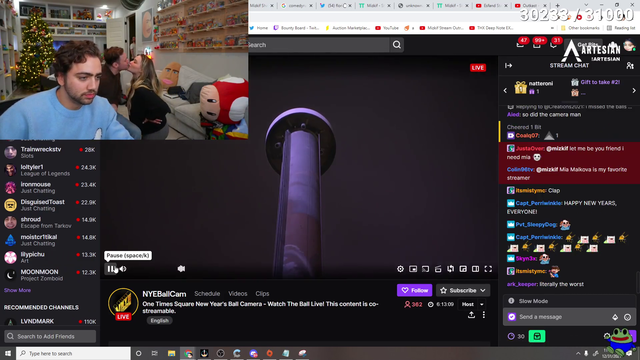The width and height of the screenshot is (640, 360).
Task: Expand followed channels with Show More
Action: click(x=17, y=290)
